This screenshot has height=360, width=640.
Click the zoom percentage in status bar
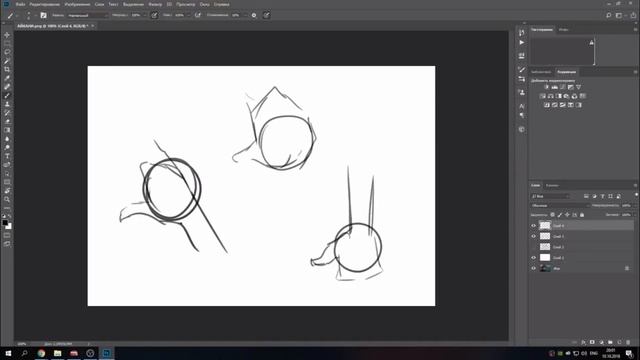22,344
